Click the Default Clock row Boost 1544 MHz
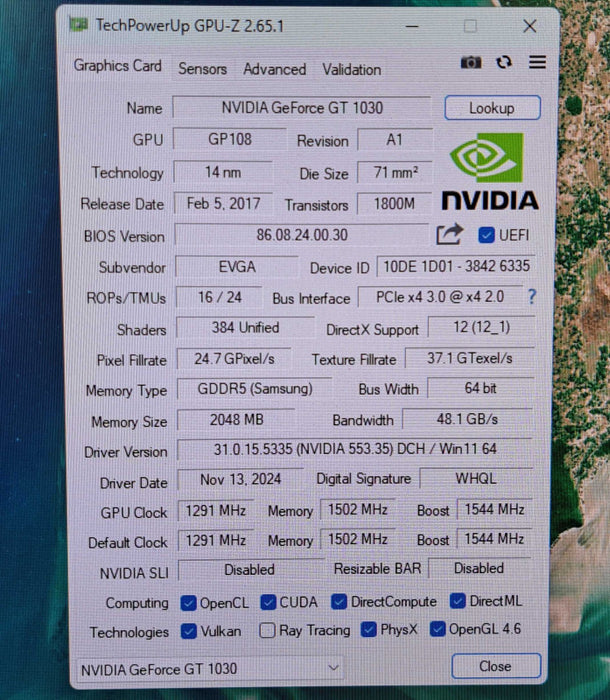Viewport: 610px width, 700px height. [494, 539]
